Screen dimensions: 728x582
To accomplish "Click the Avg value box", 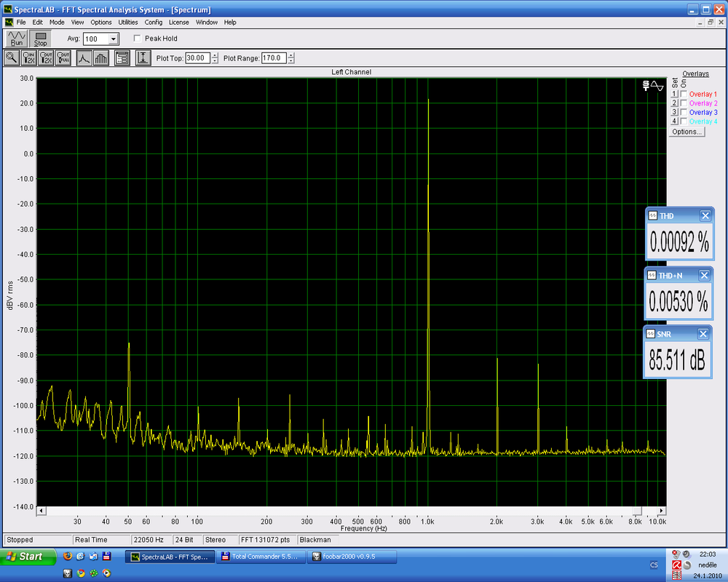I will (96, 39).
